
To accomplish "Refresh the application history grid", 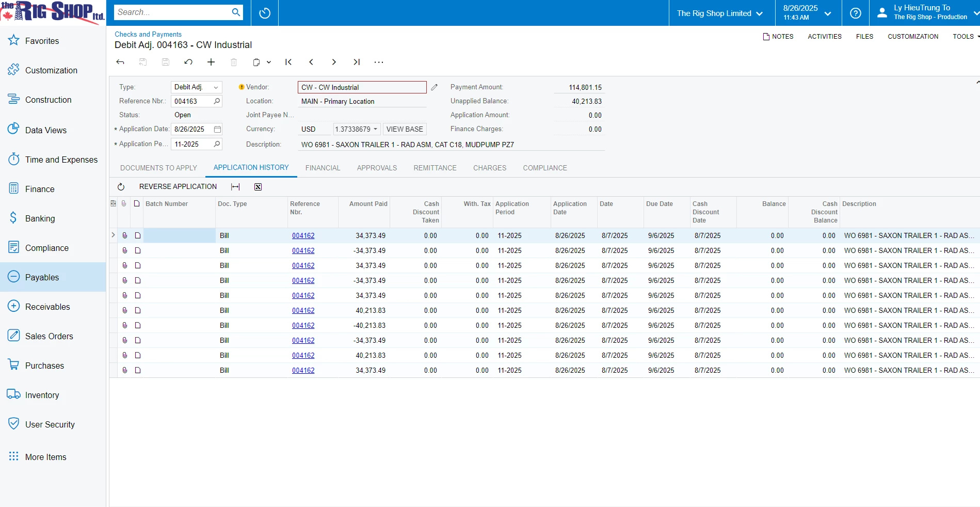I will (x=121, y=187).
